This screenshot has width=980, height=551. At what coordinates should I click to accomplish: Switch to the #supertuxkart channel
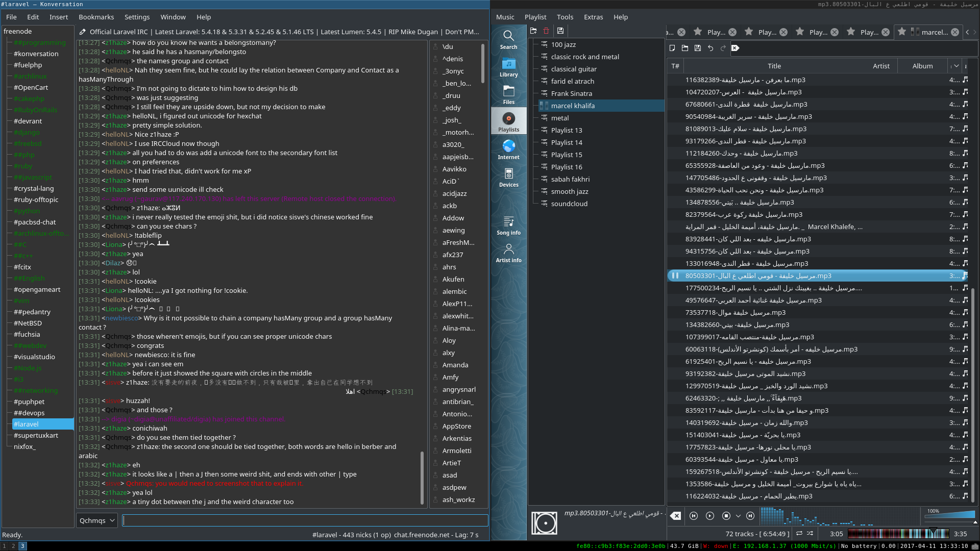[x=36, y=435]
